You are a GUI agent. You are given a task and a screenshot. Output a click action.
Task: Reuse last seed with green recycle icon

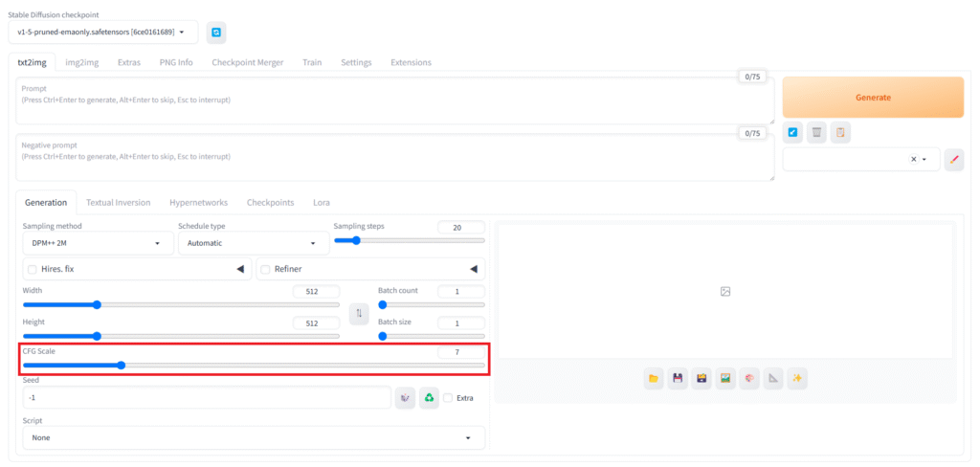pyautogui.click(x=429, y=397)
